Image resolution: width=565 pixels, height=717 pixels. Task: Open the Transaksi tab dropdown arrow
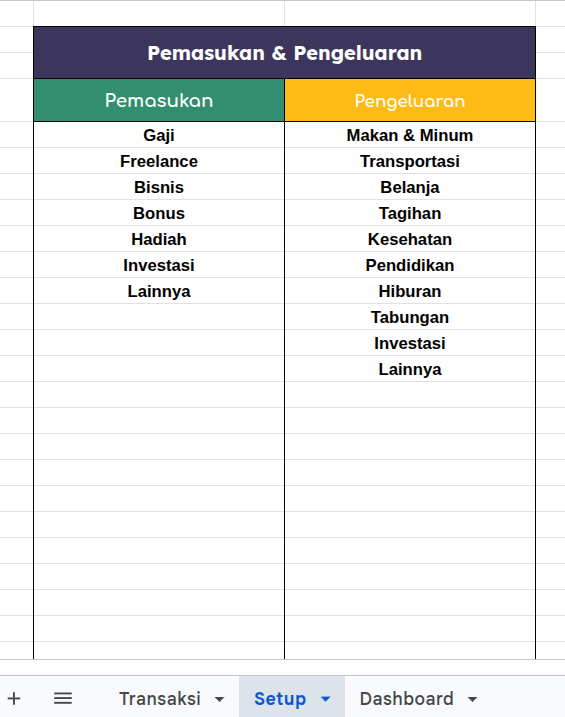point(219,699)
